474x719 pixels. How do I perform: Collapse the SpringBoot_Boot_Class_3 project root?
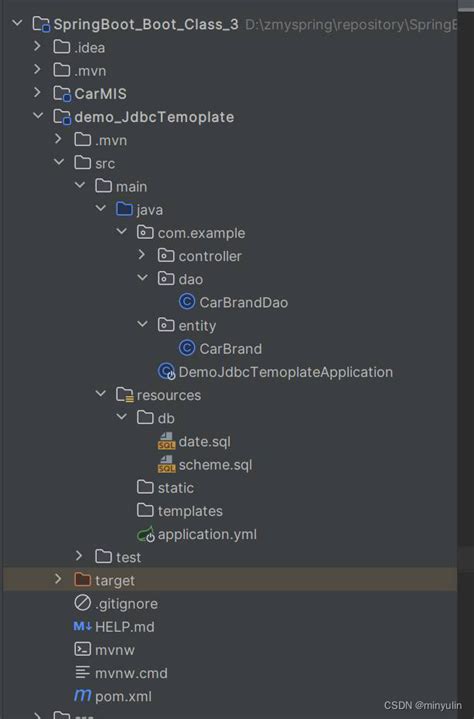pos(17,22)
